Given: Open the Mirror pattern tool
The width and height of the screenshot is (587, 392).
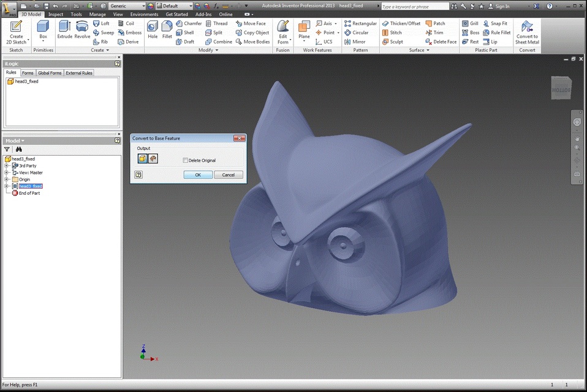Looking at the screenshot, I should [359, 42].
